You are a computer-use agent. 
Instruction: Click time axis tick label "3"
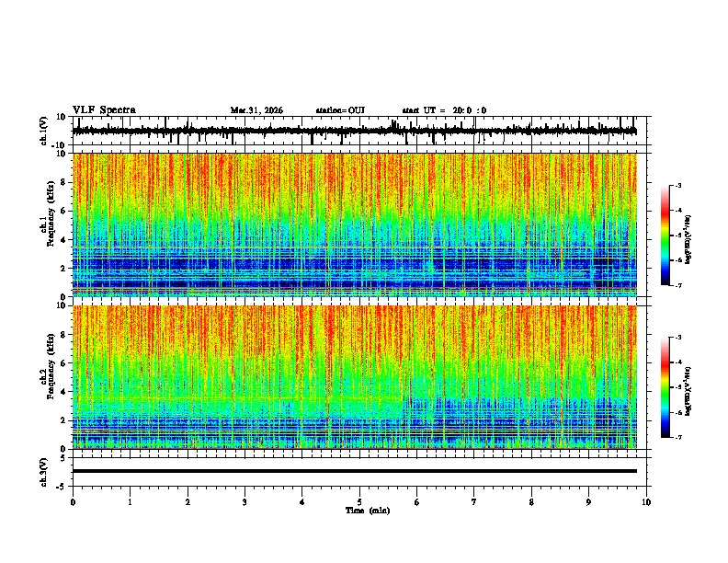245,502
